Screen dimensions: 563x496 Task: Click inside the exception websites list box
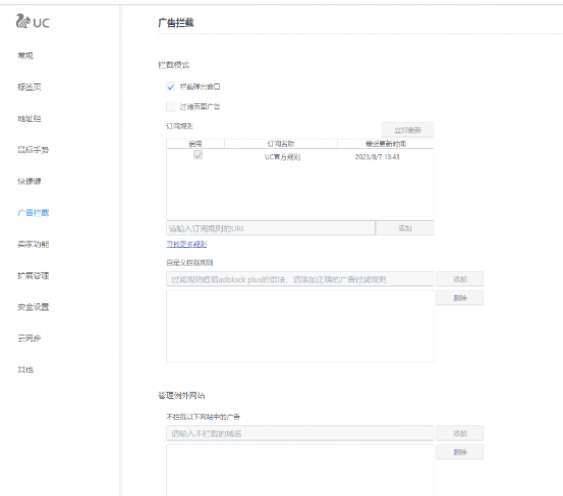pyautogui.click(x=300, y=470)
